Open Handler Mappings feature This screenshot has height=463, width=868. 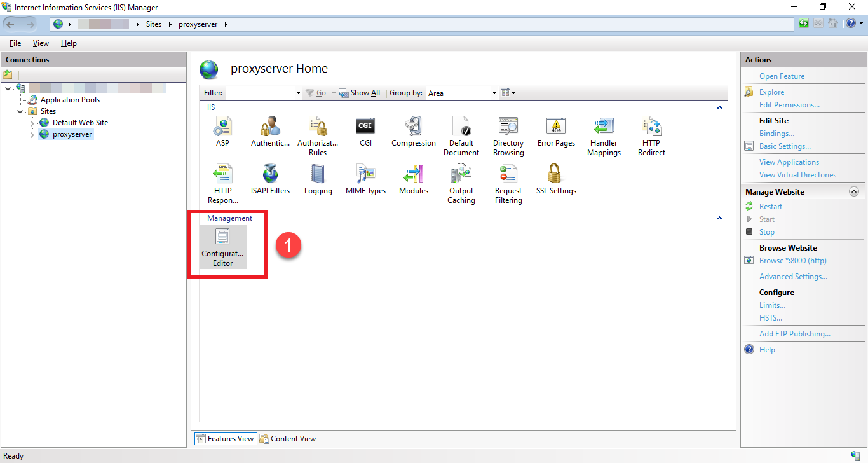(604, 136)
